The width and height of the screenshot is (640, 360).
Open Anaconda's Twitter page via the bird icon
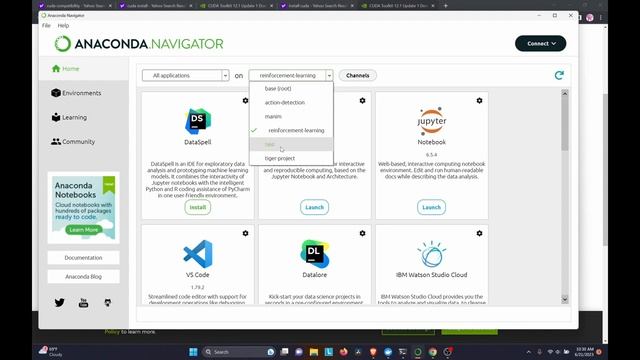point(60,302)
